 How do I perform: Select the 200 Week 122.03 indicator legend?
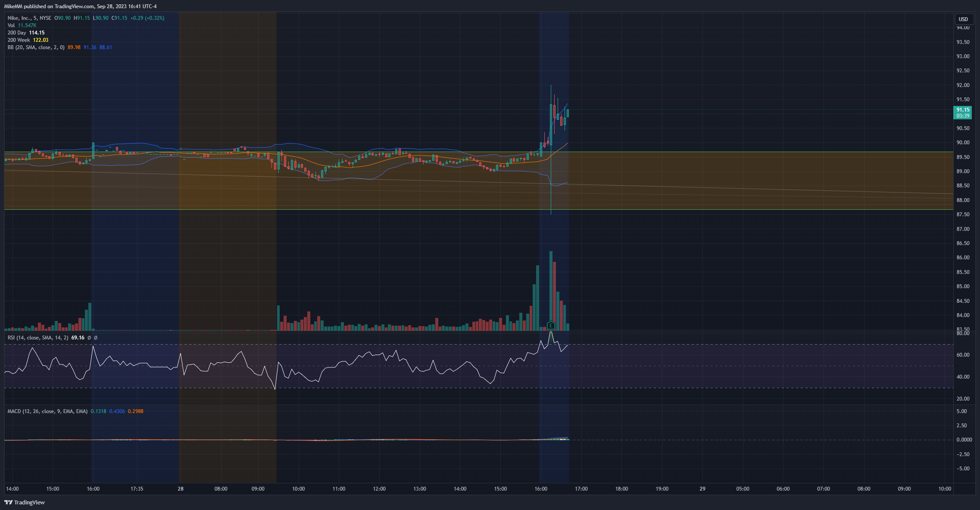(28, 40)
